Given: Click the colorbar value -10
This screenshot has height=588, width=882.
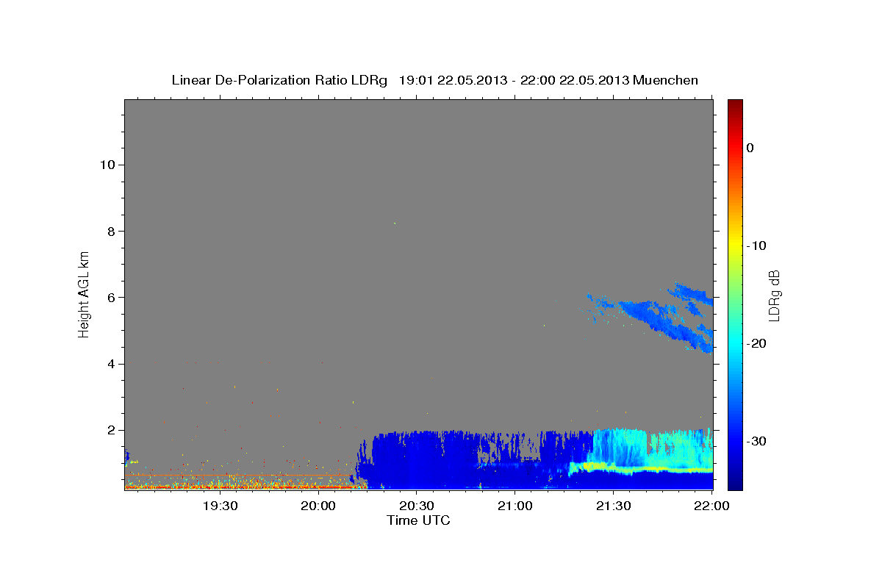Looking at the screenshot, I should click(757, 245).
